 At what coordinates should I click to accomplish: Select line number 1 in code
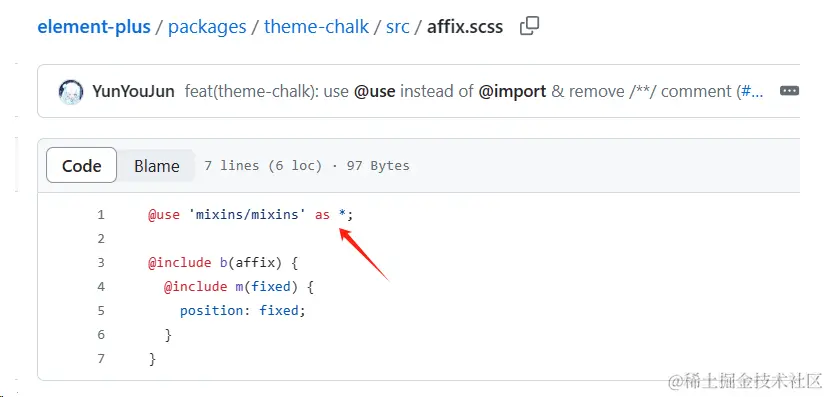pyautogui.click(x=100, y=215)
